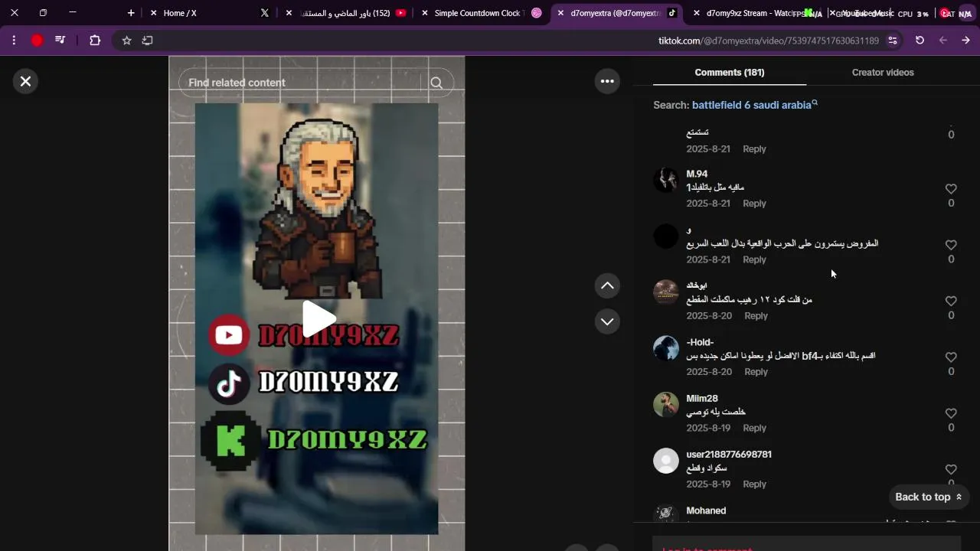
Task: Open site settings icon beside the URL
Action: click(x=893, y=41)
